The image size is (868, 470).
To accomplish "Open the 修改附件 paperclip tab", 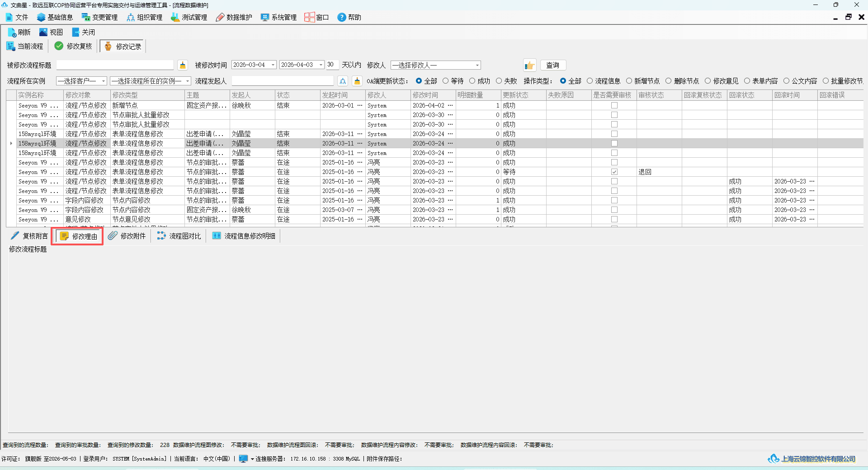I will point(113,235).
